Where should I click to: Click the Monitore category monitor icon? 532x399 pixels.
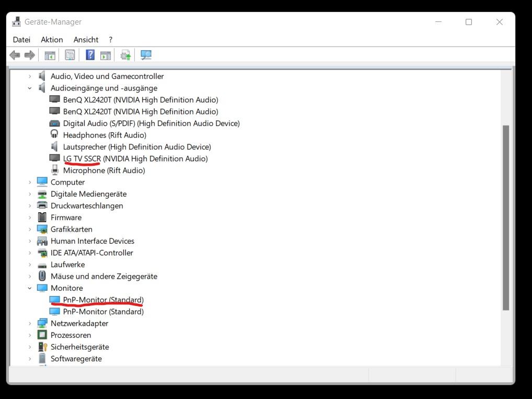[42, 288]
